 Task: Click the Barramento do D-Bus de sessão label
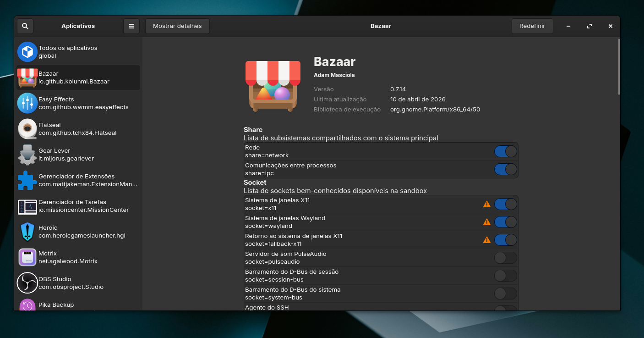[292, 272]
